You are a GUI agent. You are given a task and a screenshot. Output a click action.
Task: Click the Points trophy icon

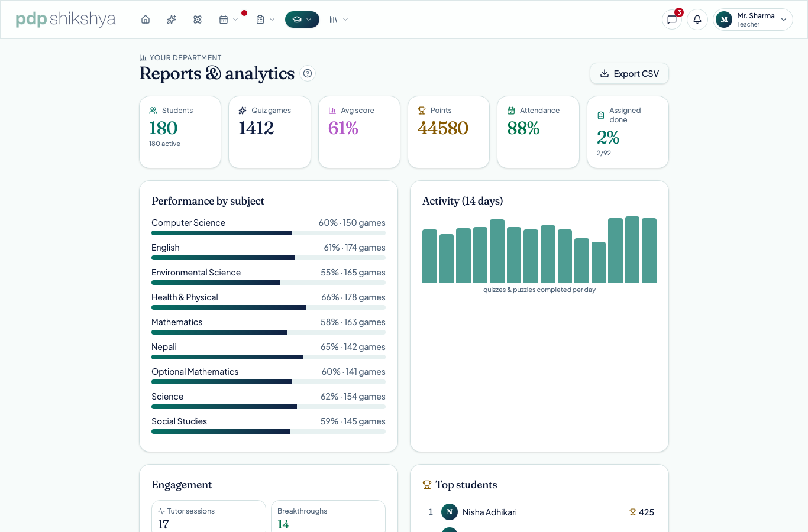click(422, 111)
